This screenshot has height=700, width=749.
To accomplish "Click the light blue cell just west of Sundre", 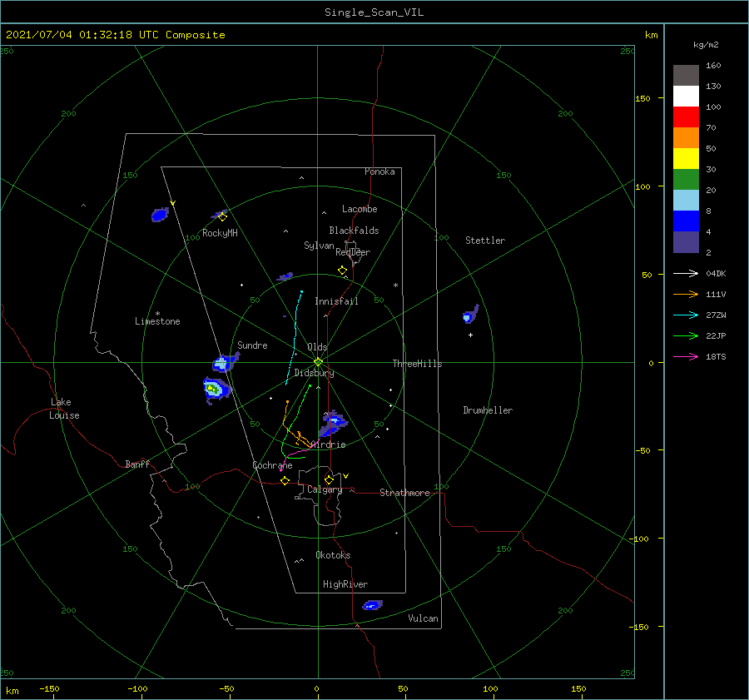I will [225, 363].
